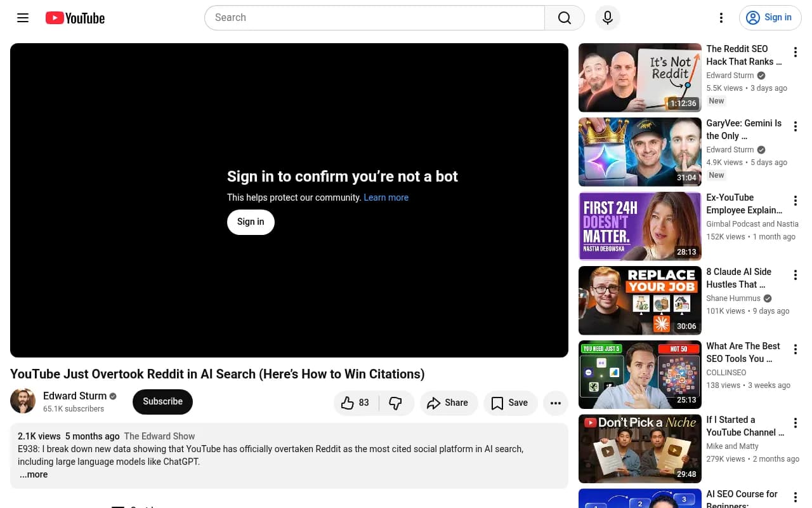Like the video with thumbs-up
The image size is (812, 508).
pyautogui.click(x=356, y=403)
